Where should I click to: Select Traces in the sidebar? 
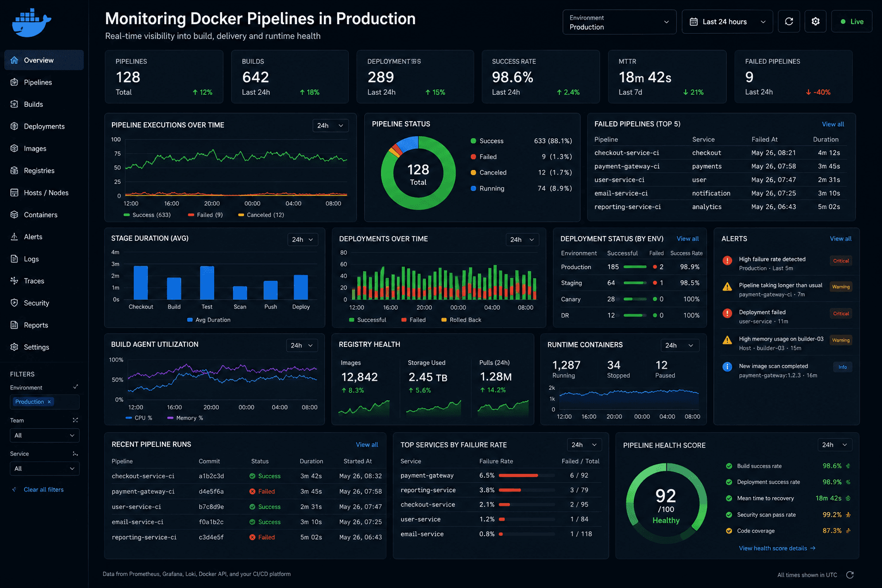pyautogui.click(x=44, y=281)
